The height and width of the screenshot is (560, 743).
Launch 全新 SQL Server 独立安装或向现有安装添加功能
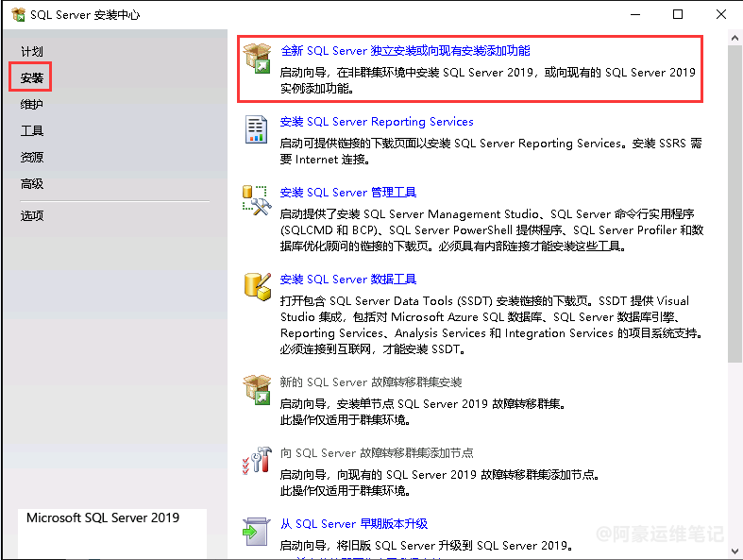(405, 51)
